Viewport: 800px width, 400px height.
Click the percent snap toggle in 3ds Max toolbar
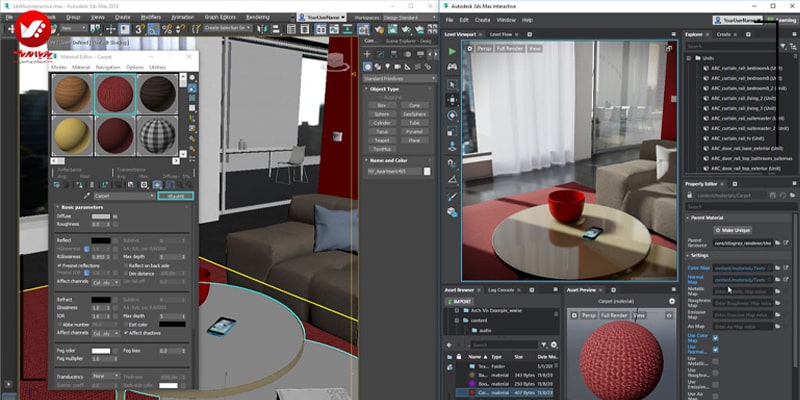[x=167, y=29]
